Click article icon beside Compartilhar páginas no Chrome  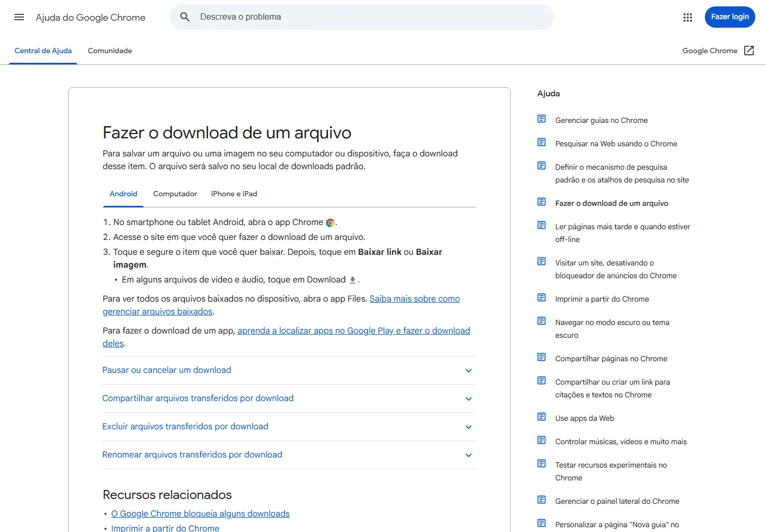pos(542,357)
